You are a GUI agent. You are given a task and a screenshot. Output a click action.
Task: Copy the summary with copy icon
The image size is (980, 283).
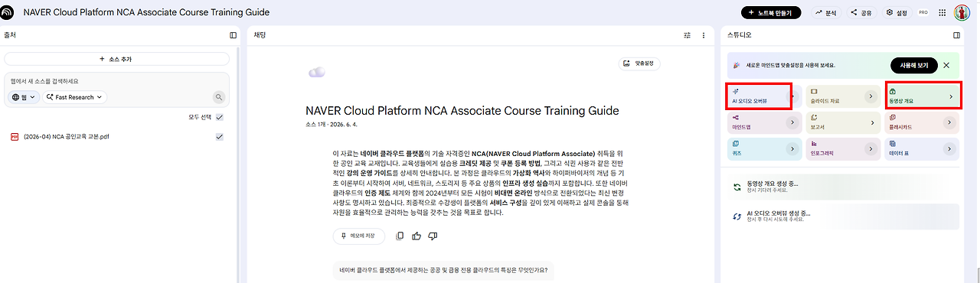[400, 236]
